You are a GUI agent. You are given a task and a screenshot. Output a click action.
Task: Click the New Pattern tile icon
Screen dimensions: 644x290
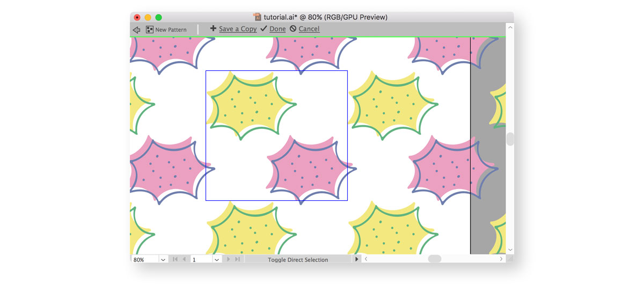150,30
